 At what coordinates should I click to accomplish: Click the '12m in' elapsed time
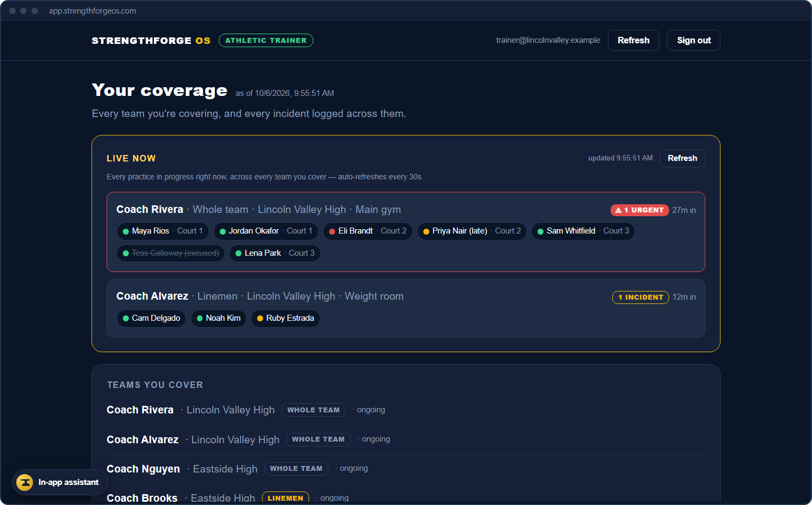(684, 297)
